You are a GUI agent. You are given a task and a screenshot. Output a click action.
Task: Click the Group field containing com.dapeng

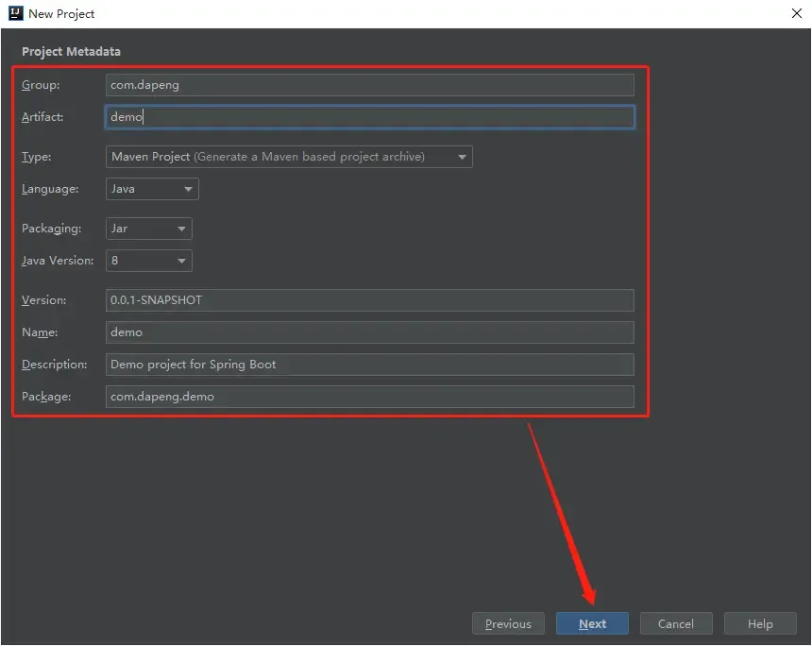tap(369, 85)
